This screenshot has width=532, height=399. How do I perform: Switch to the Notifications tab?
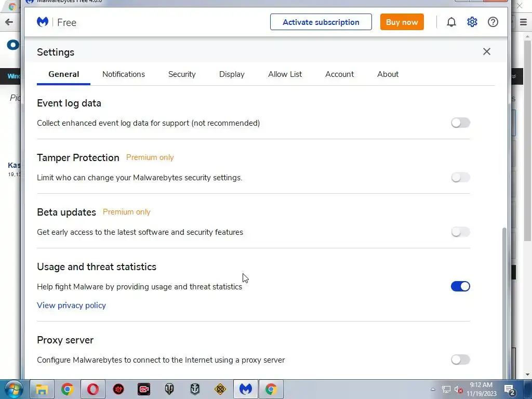click(x=124, y=74)
